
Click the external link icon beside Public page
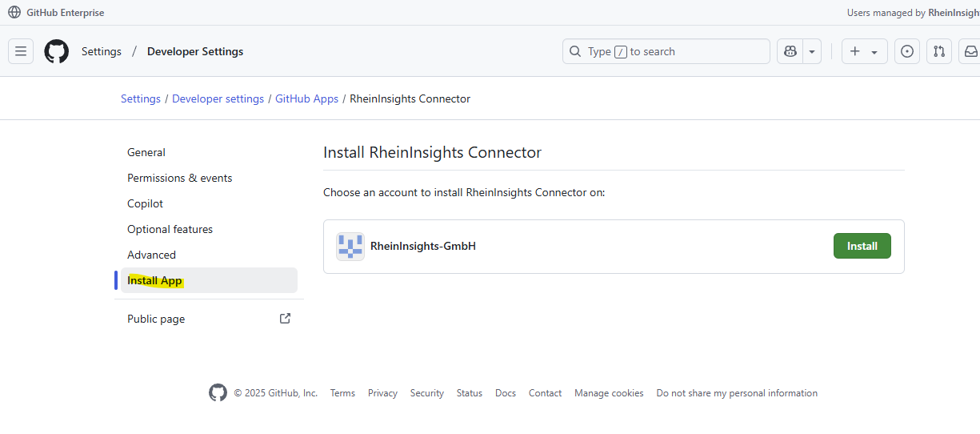pos(285,318)
